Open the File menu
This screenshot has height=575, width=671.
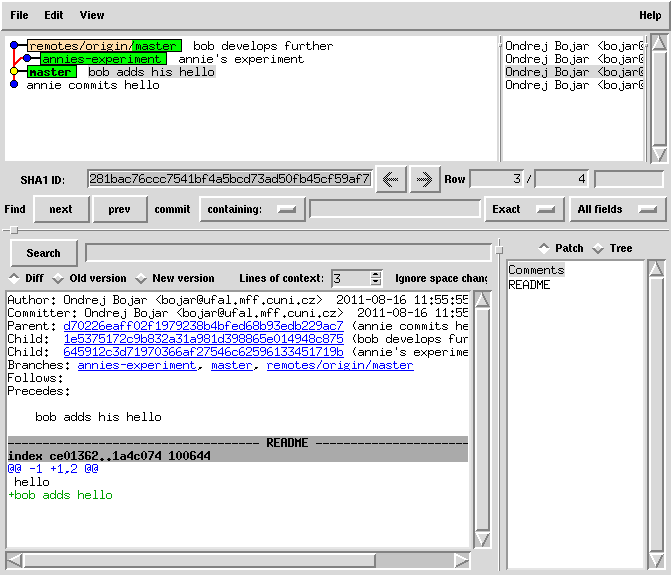click(x=19, y=15)
